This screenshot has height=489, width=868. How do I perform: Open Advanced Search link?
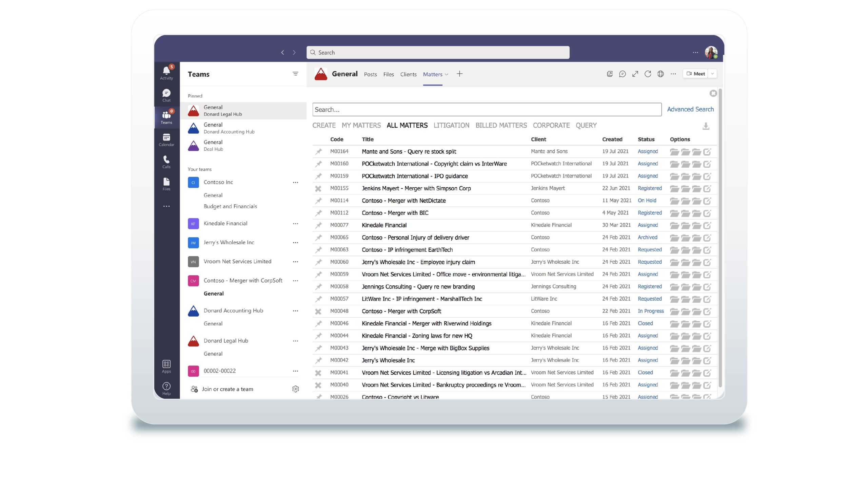tap(690, 109)
